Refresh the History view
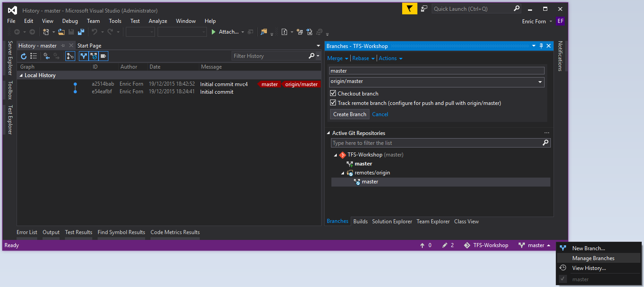Screen dimensions: 644x287 24,56
